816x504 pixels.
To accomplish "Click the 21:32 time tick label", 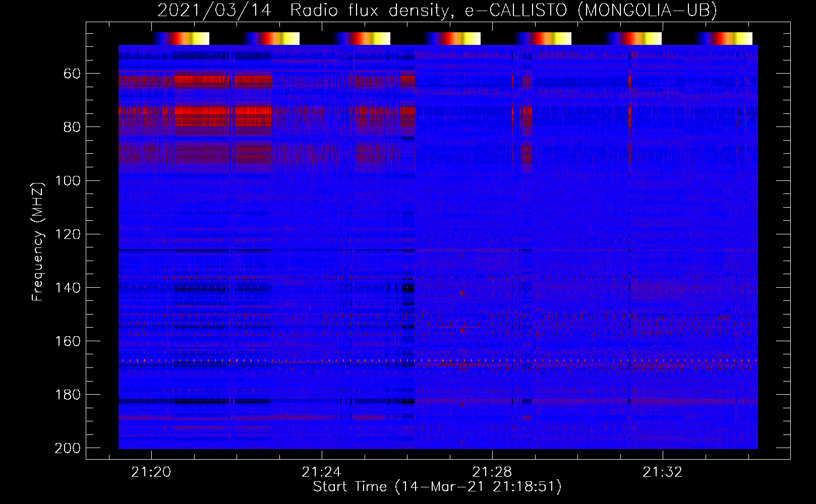I will 663,472.
